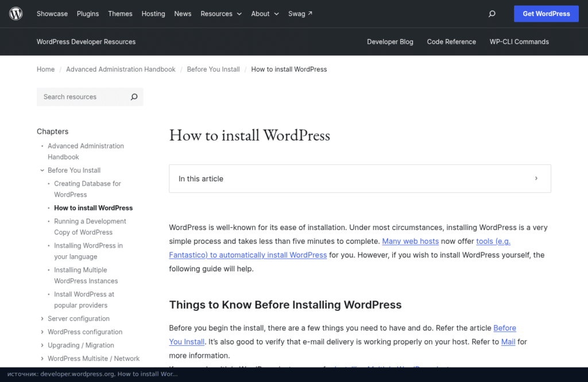Expand the Resources dropdown menu
Image resolution: width=588 pixels, height=382 pixels.
pyautogui.click(x=221, y=14)
